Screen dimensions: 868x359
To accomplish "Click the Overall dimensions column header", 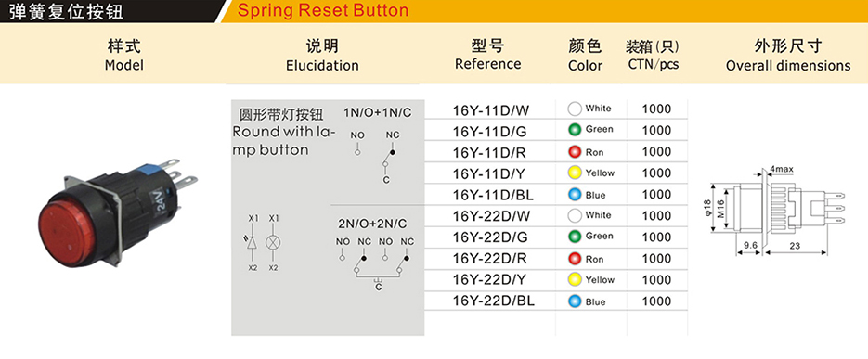I will pos(788,56).
